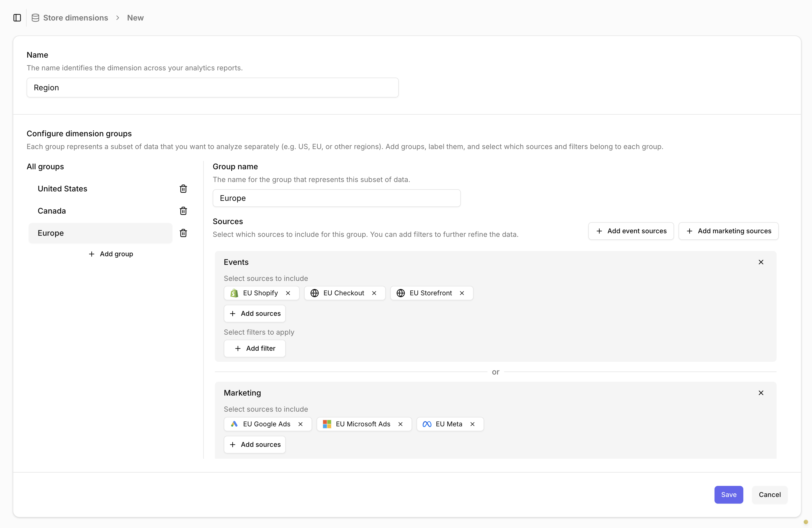Remove the EU Shopify source chip
The height and width of the screenshot is (528, 812).
point(288,293)
